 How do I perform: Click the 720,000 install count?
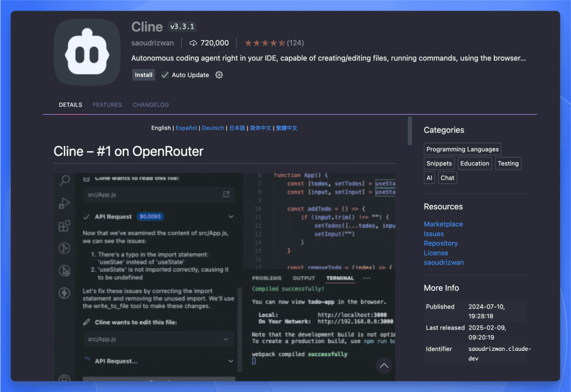click(x=215, y=43)
